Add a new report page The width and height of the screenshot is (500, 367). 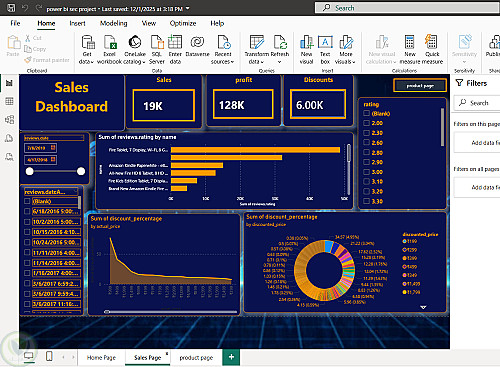click(231, 357)
